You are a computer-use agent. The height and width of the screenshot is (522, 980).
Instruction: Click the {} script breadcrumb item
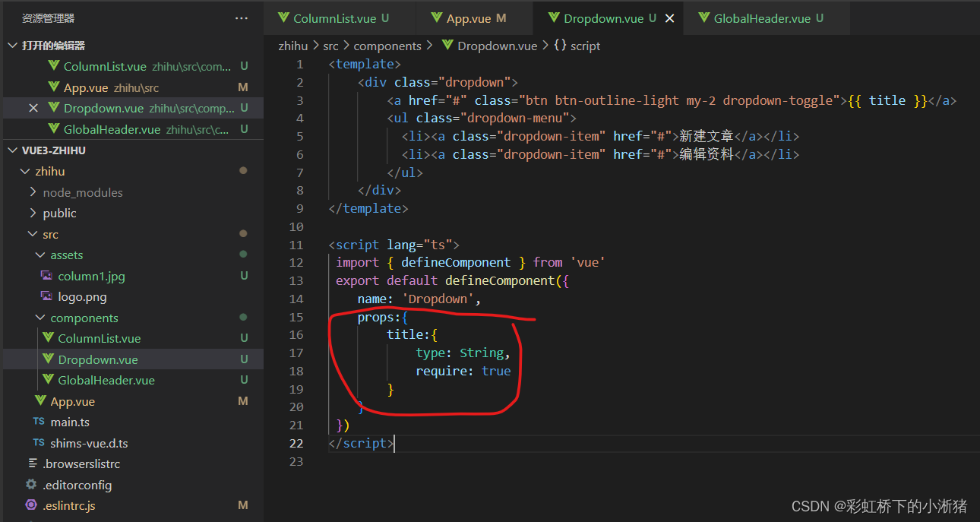[x=579, y=46]
